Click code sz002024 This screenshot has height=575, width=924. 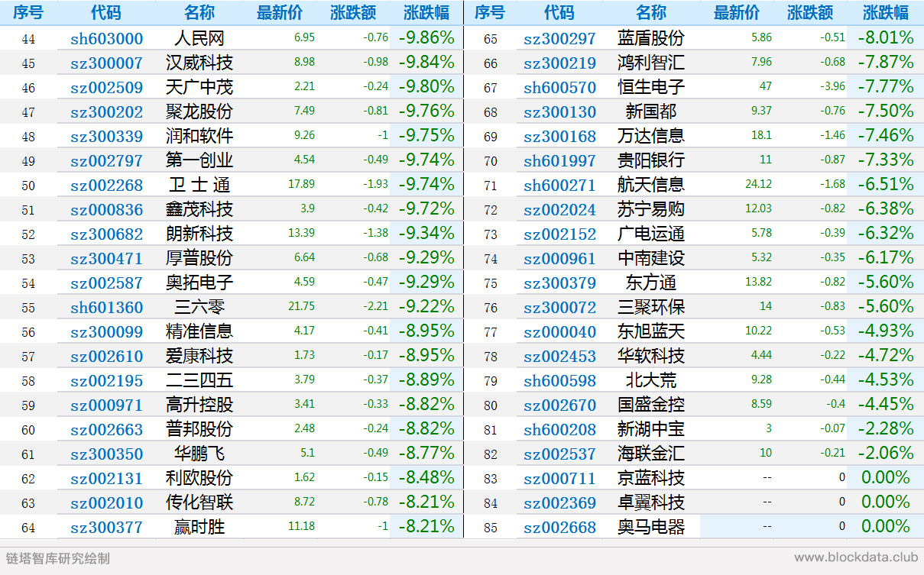click(559, 210)
